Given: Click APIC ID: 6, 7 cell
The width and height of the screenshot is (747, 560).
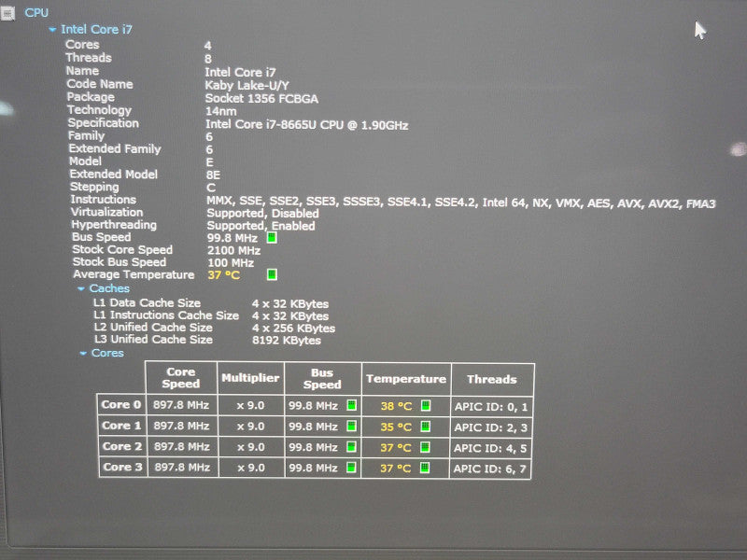Looking at the screenshot, I should click(489, 469).
